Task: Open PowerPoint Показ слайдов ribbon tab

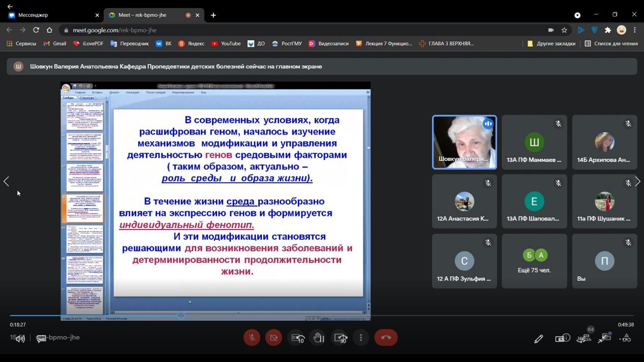Action: point(157,92)
